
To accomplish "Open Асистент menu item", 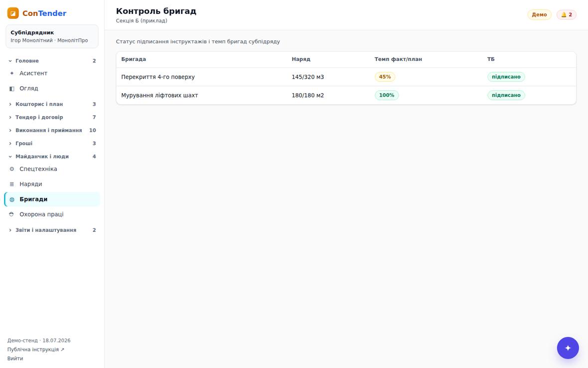I will point(52,73).
